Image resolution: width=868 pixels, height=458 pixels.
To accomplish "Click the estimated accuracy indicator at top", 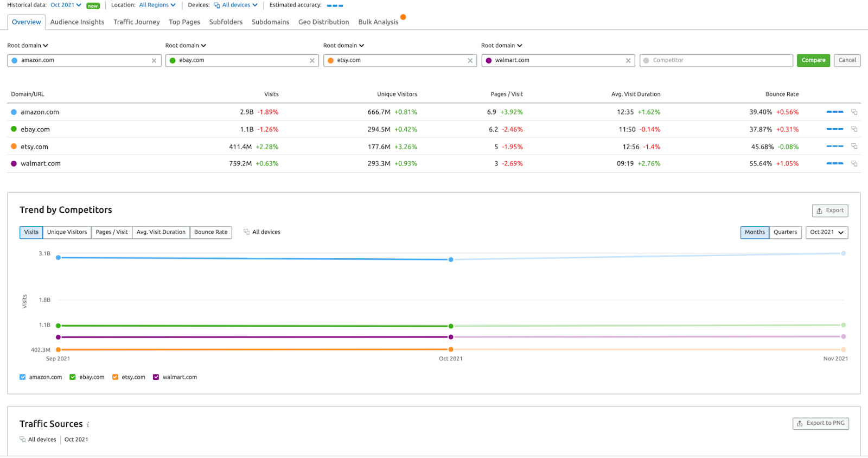I will [335, 5].
